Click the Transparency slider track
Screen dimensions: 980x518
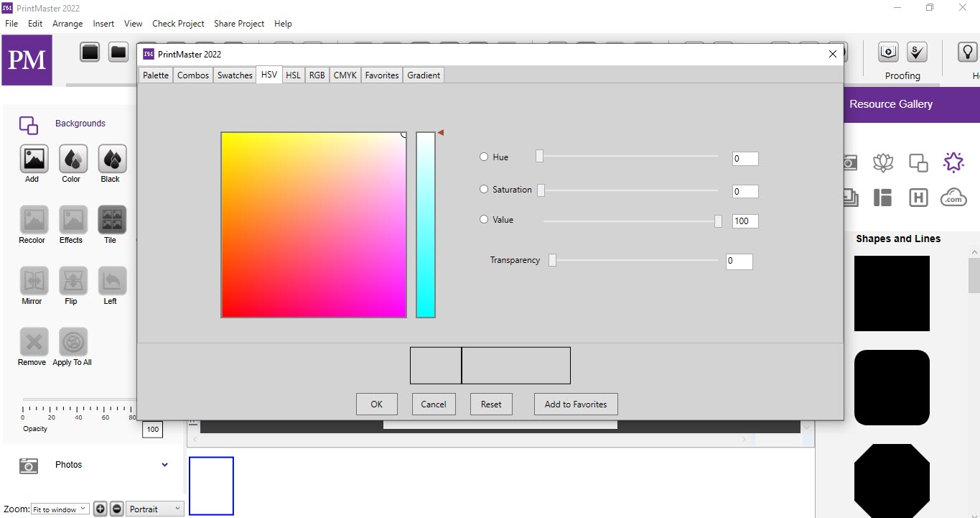[x=633, y=260]
